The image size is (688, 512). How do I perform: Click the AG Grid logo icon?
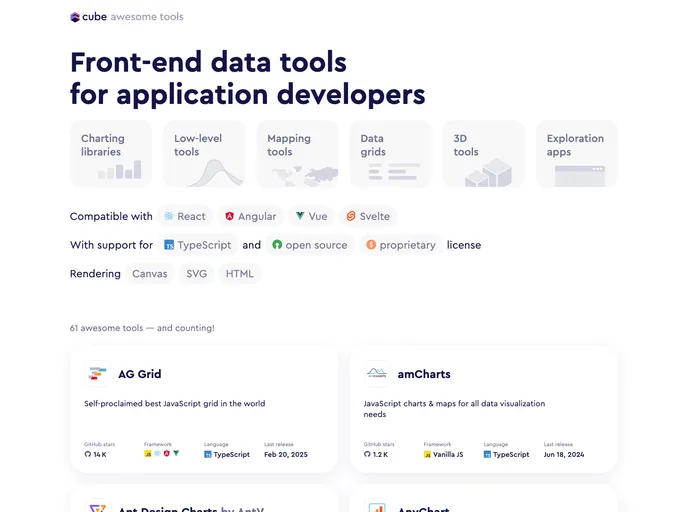pyautogui.click(x=97, y=374)
